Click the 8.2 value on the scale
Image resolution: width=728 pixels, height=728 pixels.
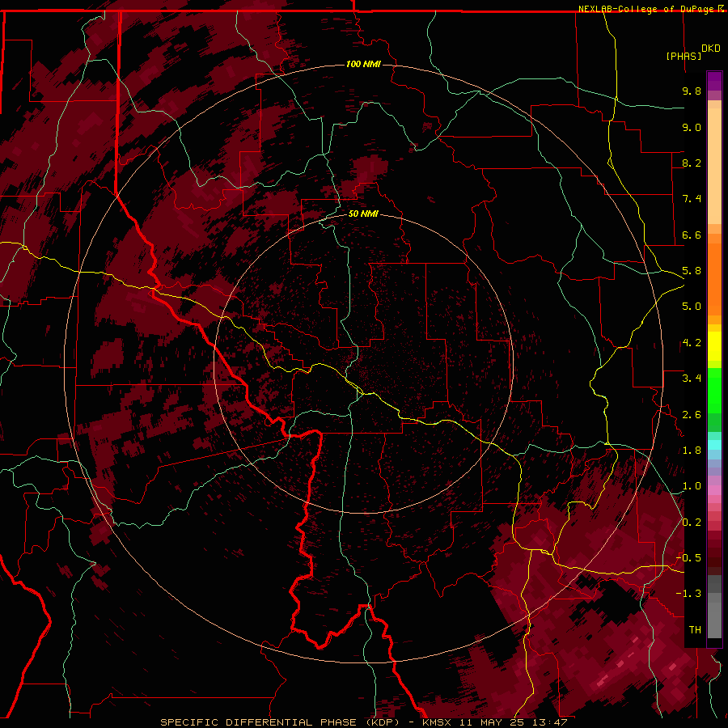tap(692, 163)
